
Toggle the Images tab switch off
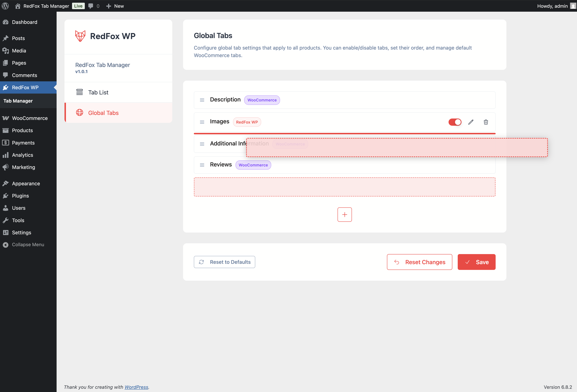pyautogui.click(x=455, y=122)
